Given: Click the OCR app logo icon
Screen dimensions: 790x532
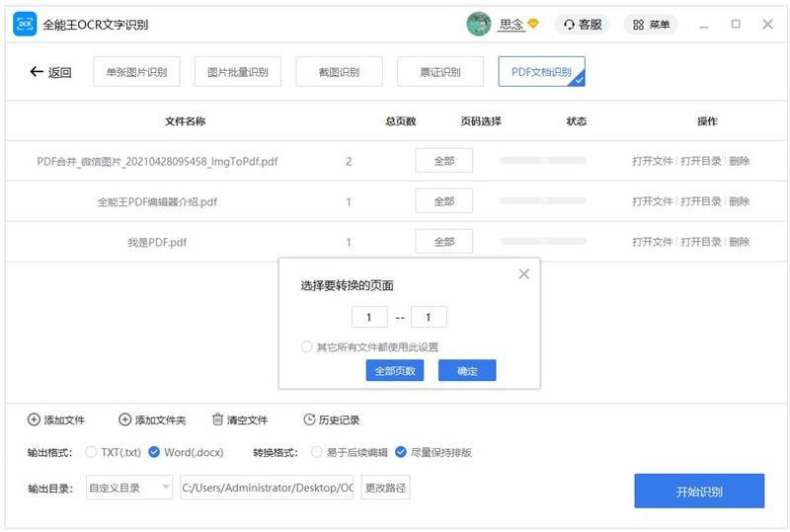Looking at the screenshot, I should [x=24, y=24].
